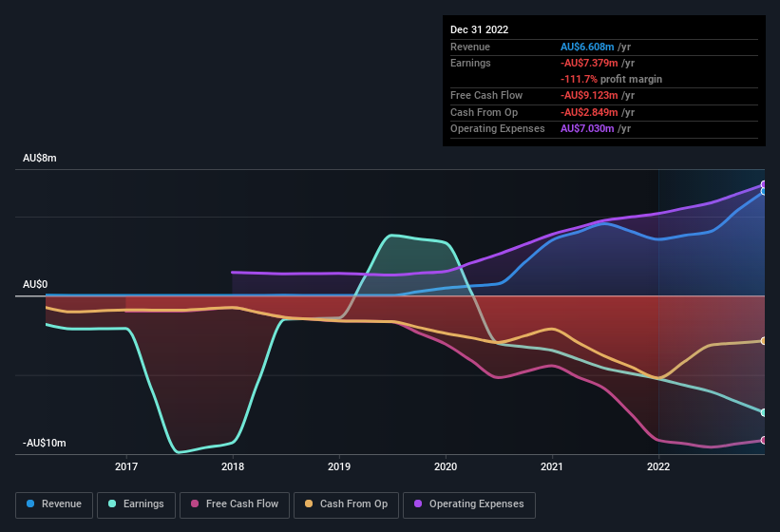780x532 pixels.
Task: Click the 2018 x-axis label
Action: tap(233, 466)
